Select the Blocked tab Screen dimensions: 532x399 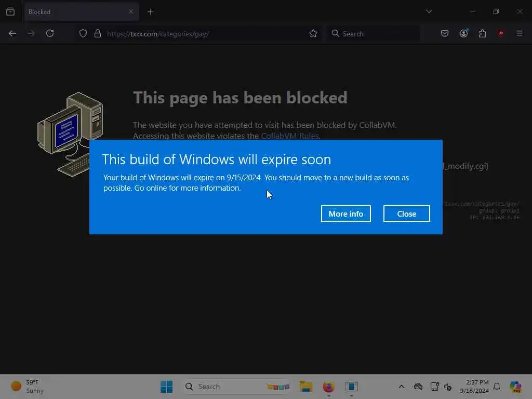[82, 12]
